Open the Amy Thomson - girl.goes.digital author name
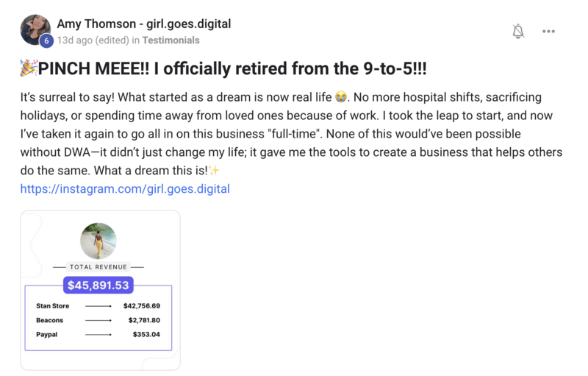The width and height of the screenshot is (588, 376). pyautogui.click(x=144, y=24)
